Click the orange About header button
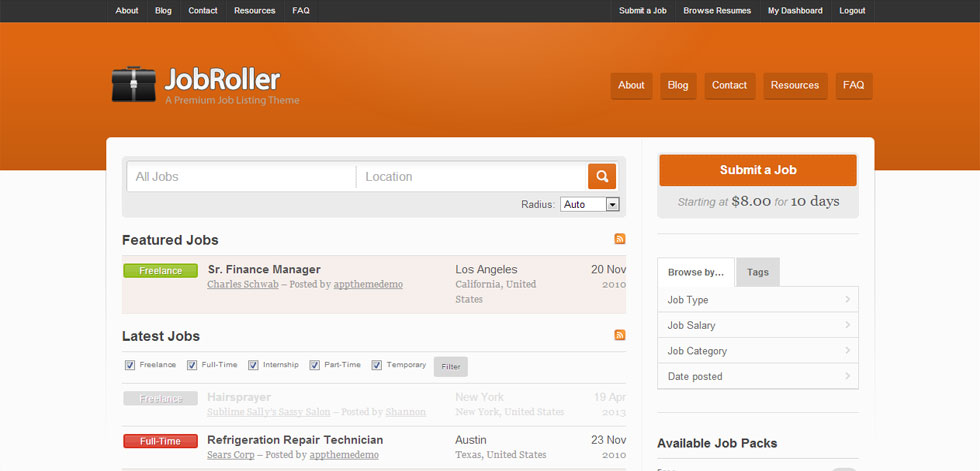 click(631, 86)
